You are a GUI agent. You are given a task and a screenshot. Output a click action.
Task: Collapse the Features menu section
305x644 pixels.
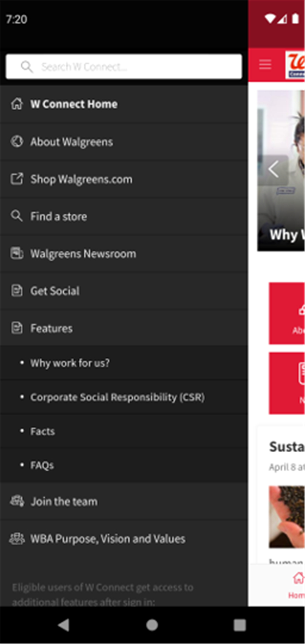click(x=124, y=328)
